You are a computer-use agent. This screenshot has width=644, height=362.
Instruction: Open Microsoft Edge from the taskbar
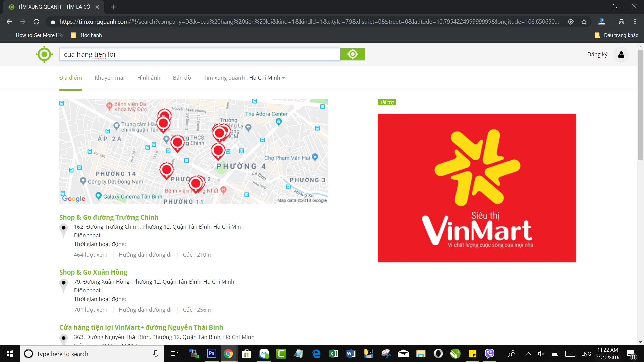coord(316,354)
